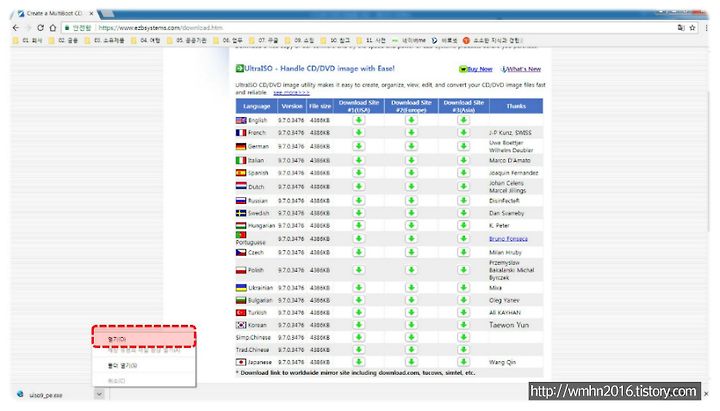Close the Create a MultiBoot CD tab
Screen dimensions: 720x411
(x=91, y=14)
